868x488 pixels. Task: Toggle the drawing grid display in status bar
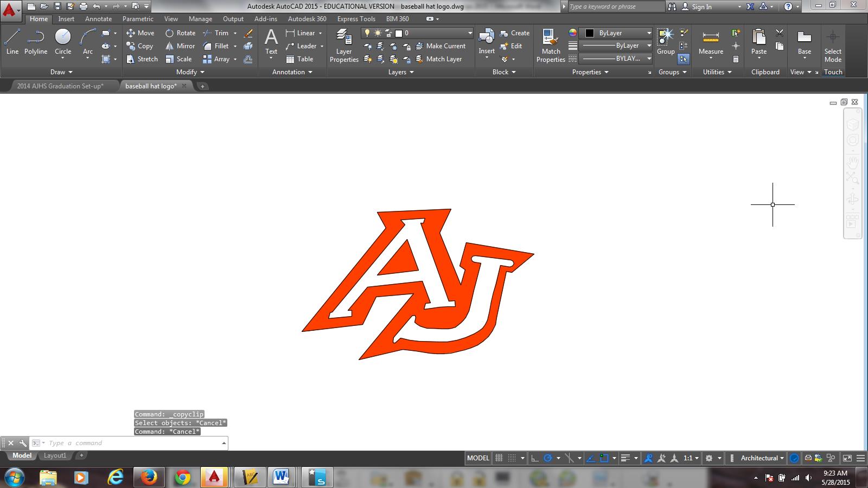coord(499,458)
